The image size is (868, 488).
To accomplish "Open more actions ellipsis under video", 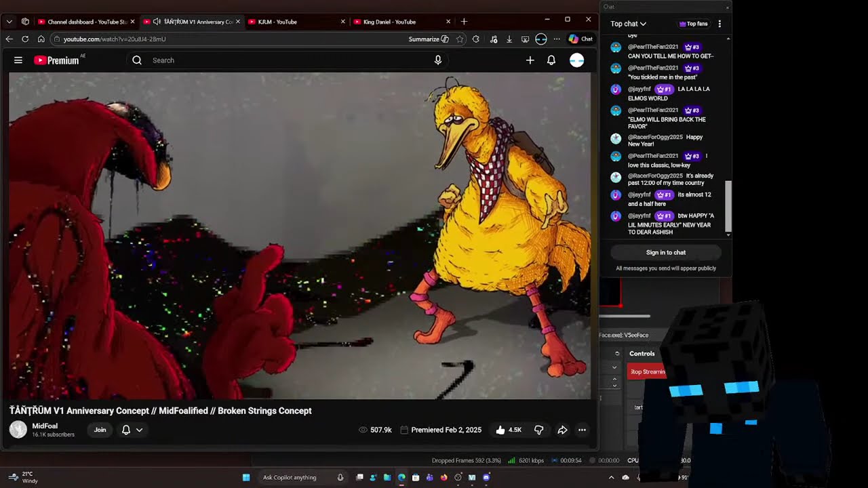I will pos(582,430).
